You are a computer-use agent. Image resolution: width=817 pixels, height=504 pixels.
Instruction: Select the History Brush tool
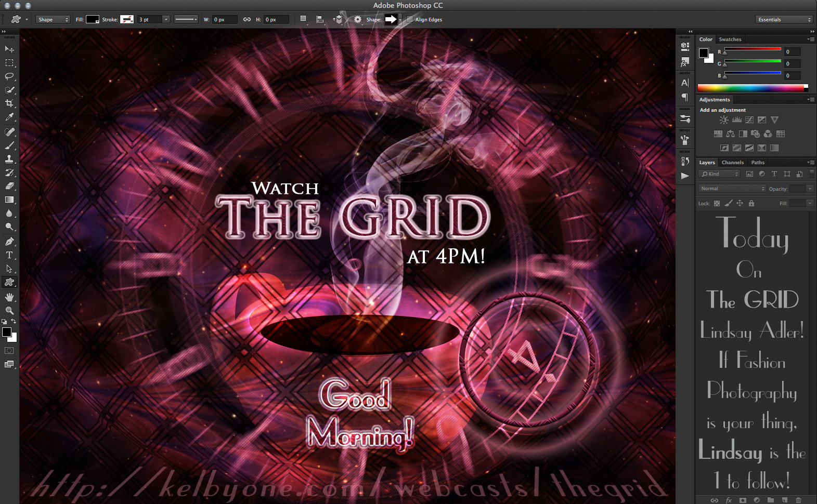(x=9, y=173)
